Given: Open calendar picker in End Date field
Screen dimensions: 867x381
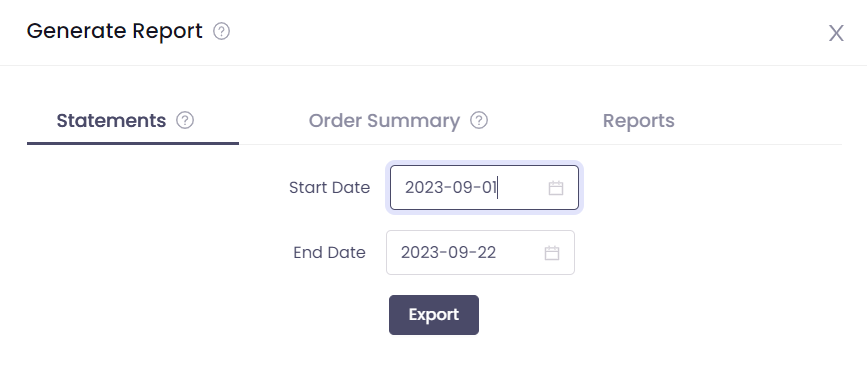Looking at the screenshot, I should click(552, 253).
